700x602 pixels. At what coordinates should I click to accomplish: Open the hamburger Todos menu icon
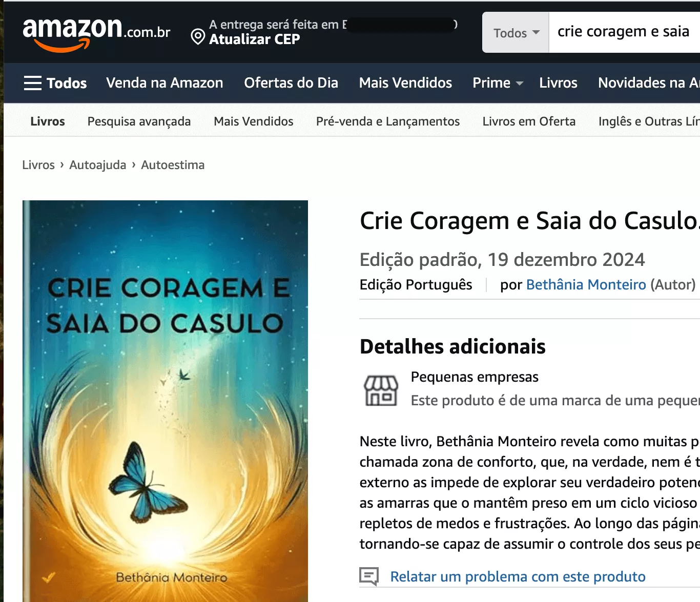pos(33,83)
